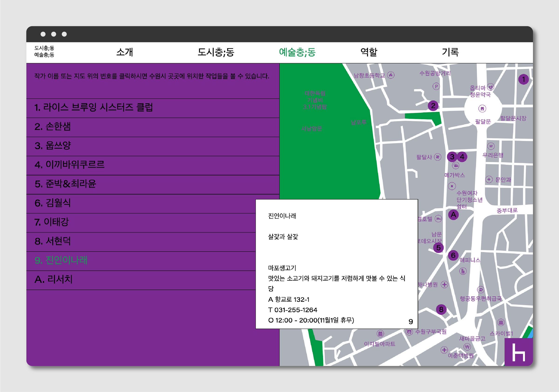Click map marker number 3
Viewport: 559px width, 392px height.
(452, 157)
